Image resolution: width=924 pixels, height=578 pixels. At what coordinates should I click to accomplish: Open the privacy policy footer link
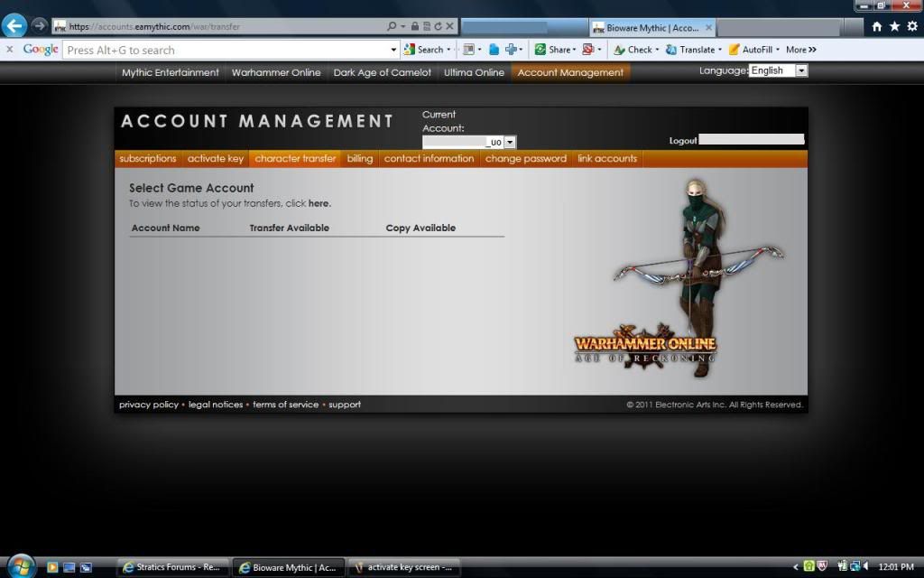click(x=149, y=405)
